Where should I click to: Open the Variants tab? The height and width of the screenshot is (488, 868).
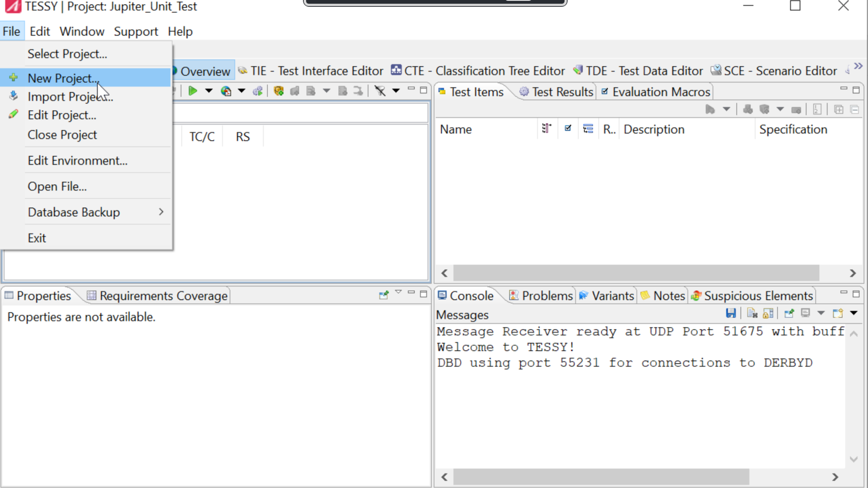coord(606,296)
